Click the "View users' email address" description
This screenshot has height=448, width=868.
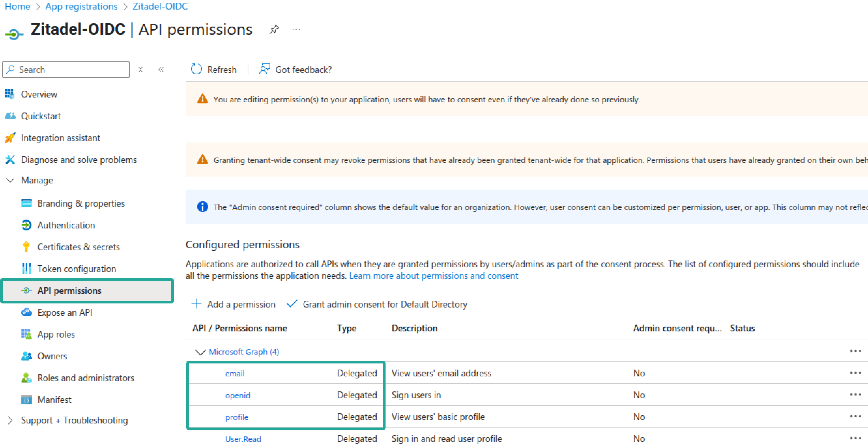(x=442, y=373)
